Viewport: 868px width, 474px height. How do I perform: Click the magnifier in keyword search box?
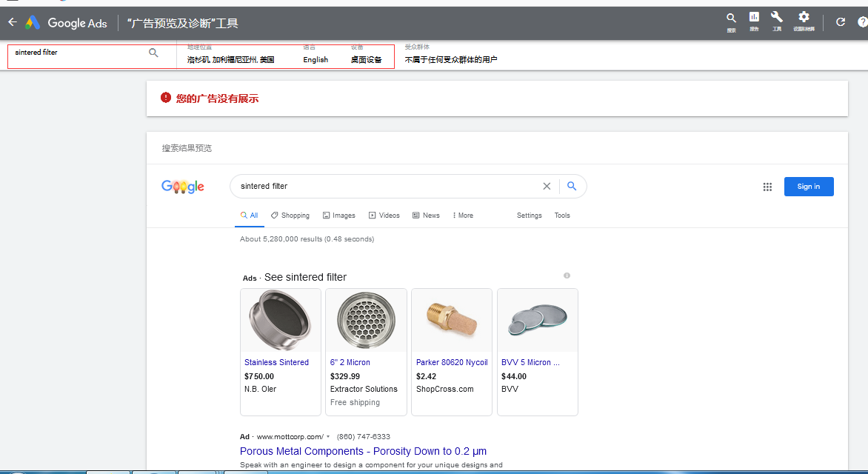click(x=153, y=53)
